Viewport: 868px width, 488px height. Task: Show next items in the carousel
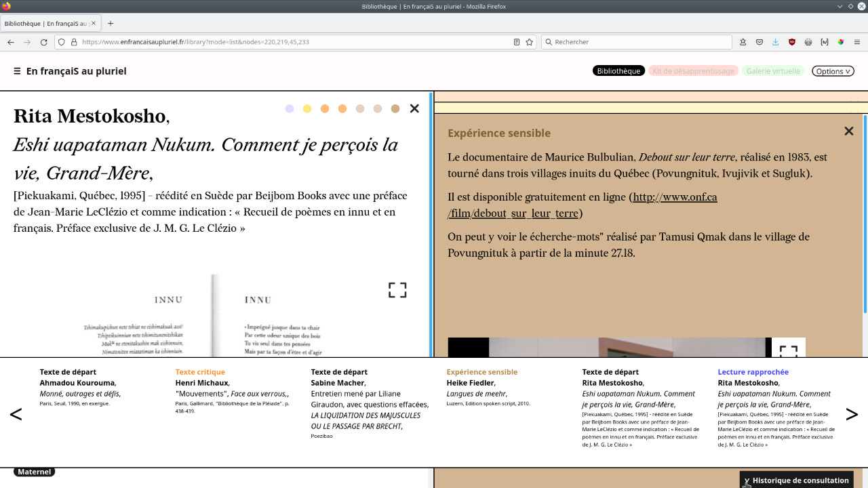pos(852,414)
